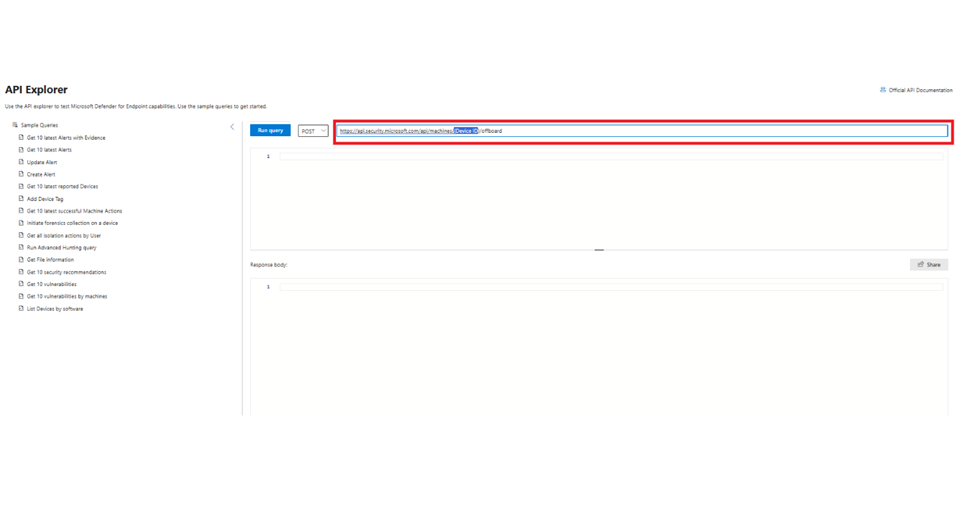The width and height of the screenshot is (974, 519).
Task: Click document icon beside Create Alert
Action: [x=21, y=174]
